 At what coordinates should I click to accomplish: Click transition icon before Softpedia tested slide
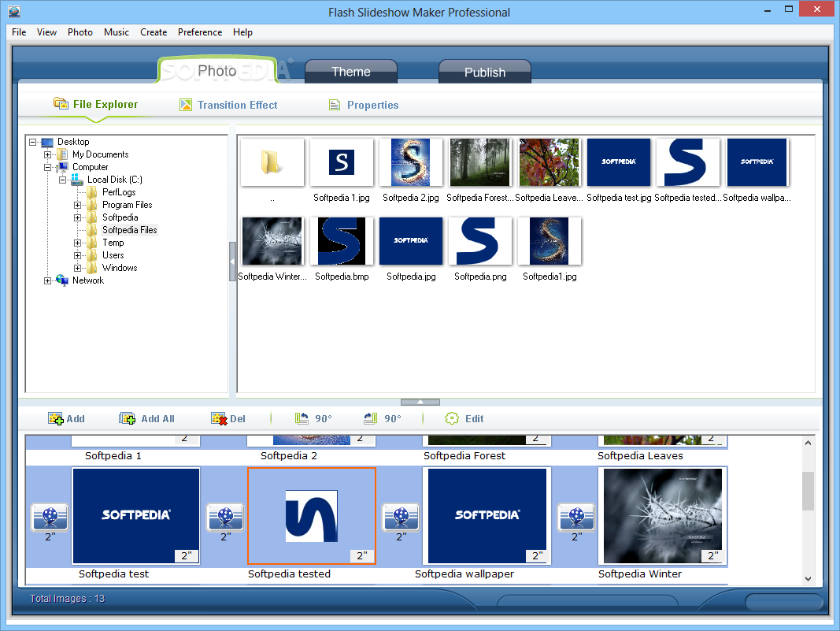(x=225, y=518)
